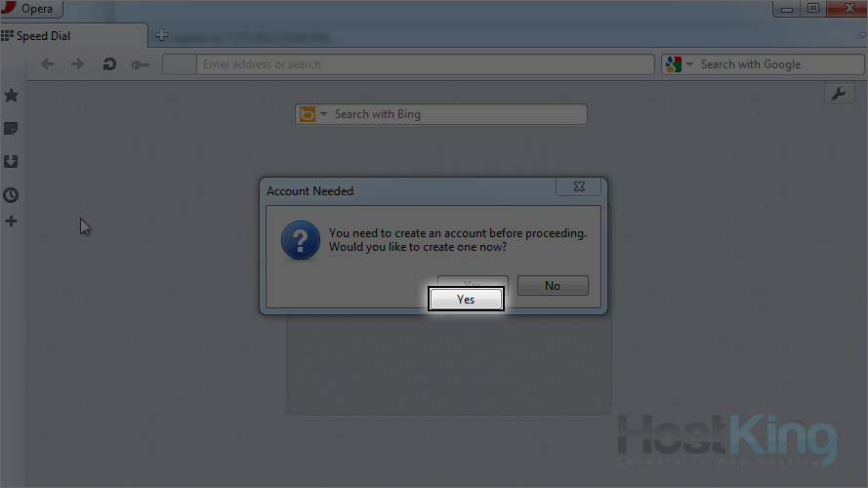Focus the address or search field
Image resolution: width=868 pixels, height=488 pixels.
click(425, 64)
